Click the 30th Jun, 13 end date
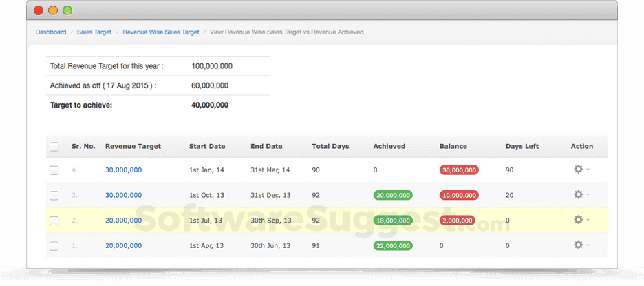 (270, 245)
